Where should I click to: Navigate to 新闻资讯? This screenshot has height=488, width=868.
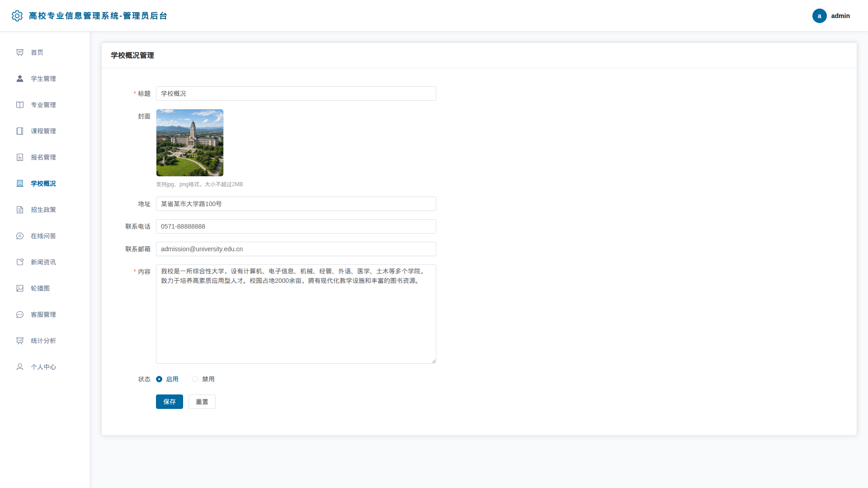[x=45, y=262]
